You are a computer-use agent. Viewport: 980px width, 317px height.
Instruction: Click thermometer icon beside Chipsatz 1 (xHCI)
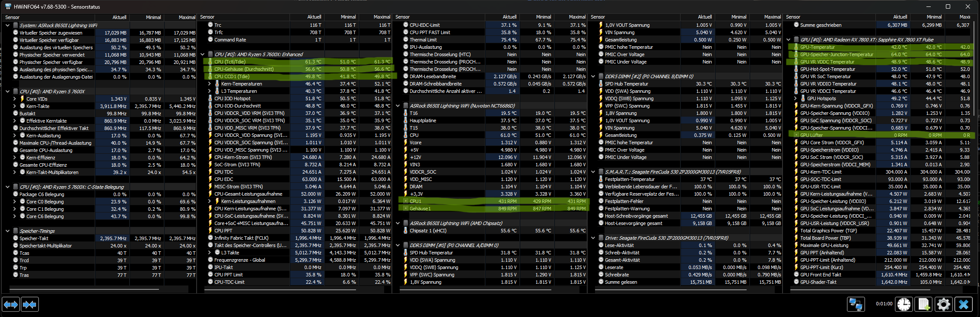[x=405, y=231]
